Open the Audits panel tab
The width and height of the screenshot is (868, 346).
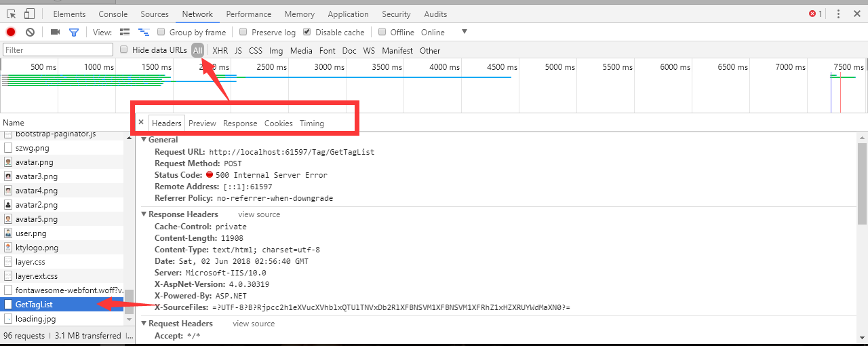pyautogui.click(x=435, y=14)
